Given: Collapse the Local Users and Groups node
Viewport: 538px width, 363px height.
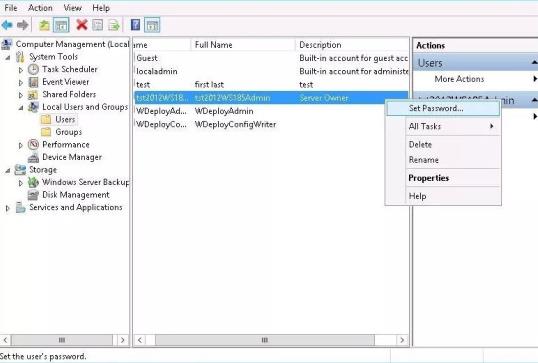Looking at the screenshot, I should coord(21,108).
